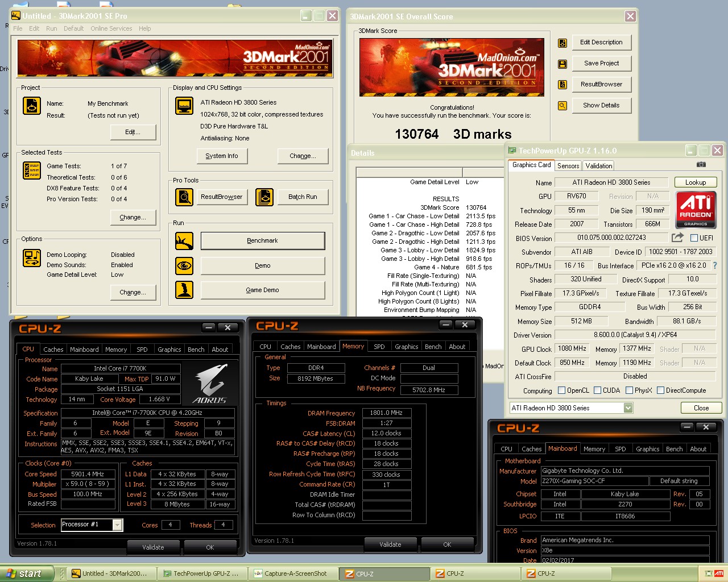Click Change... button under Display and CPU Settings
This screenshot has width=728, height=582.
point(303,156)
